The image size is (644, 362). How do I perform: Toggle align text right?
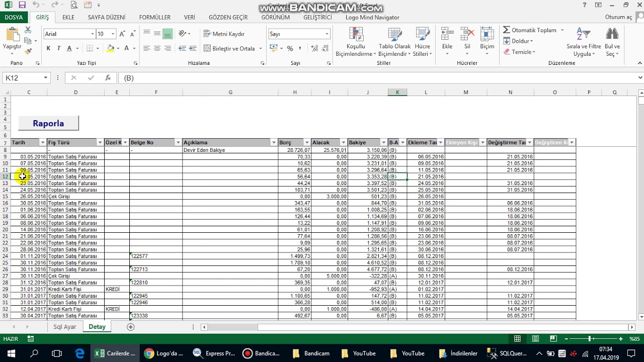[168, 48]
